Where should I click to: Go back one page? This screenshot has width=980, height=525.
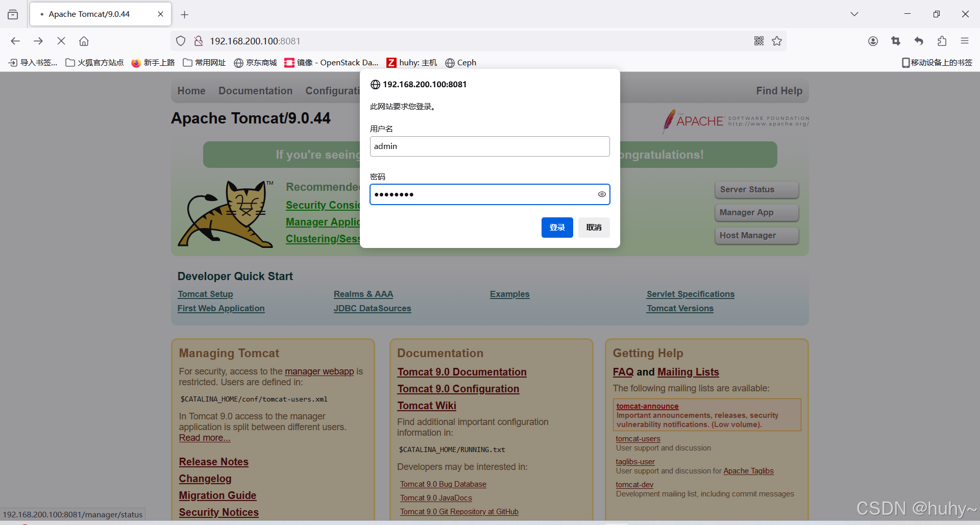coord(15,41)
